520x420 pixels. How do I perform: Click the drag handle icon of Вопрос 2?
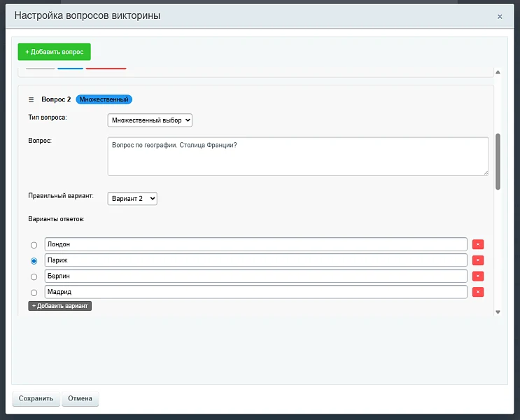31,99
